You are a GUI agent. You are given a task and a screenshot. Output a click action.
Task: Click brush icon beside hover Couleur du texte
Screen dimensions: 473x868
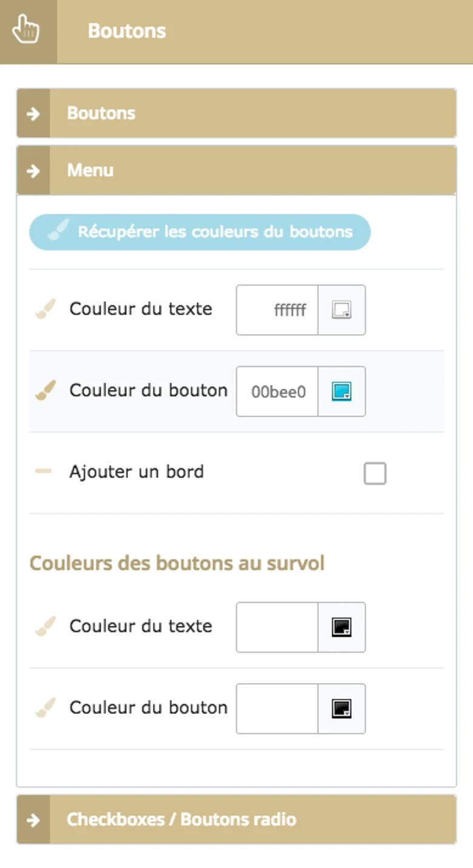coord(45,626)
